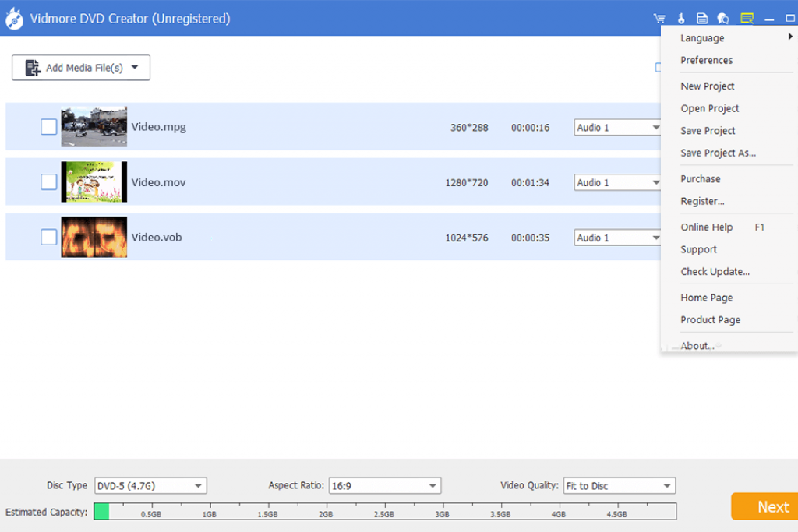Click the key register icon in title bar
The image size is (798, 532).
click(680, 19)
